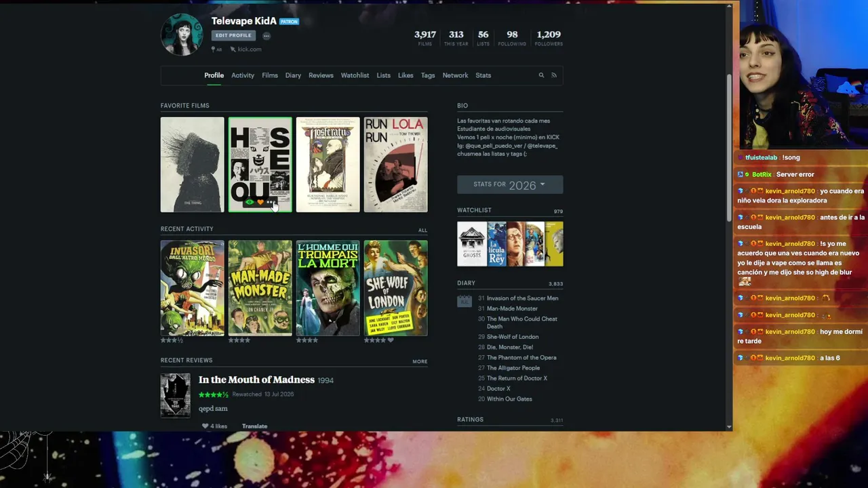Open the Run Lola Run poster
This screenshot has height=488, width=868.
395,165
